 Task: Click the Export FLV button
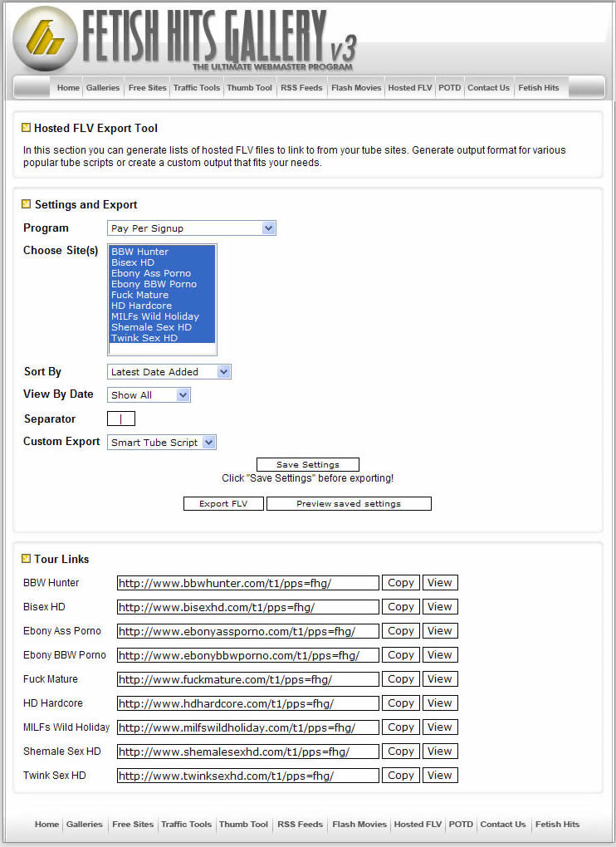[x=223, y=503]
